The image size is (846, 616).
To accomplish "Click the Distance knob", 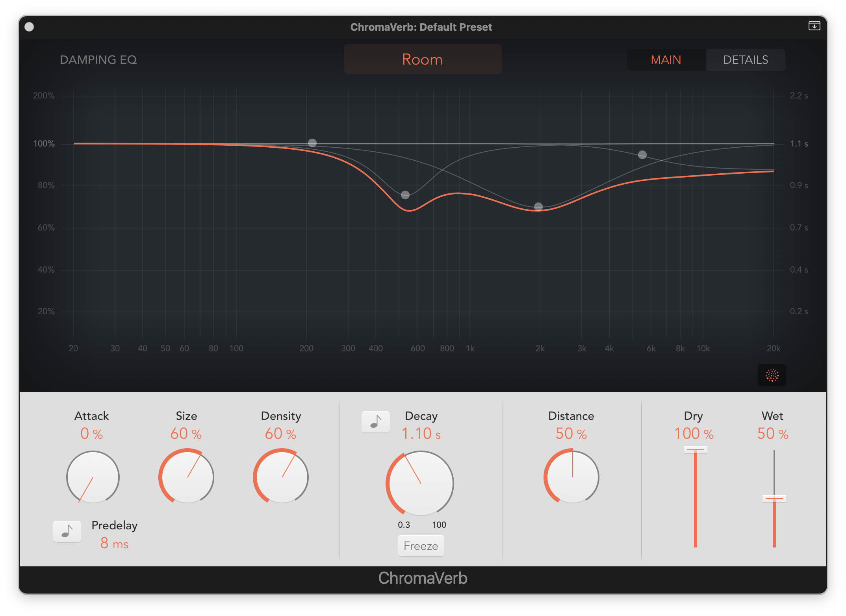I will point(572,477).
